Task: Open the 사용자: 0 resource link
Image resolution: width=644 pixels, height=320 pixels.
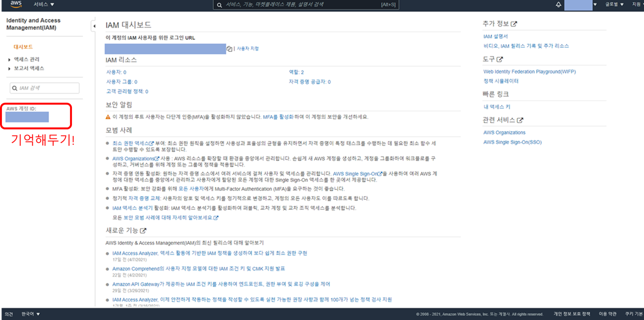Action: pyautogui.click(x=116, y=72)
